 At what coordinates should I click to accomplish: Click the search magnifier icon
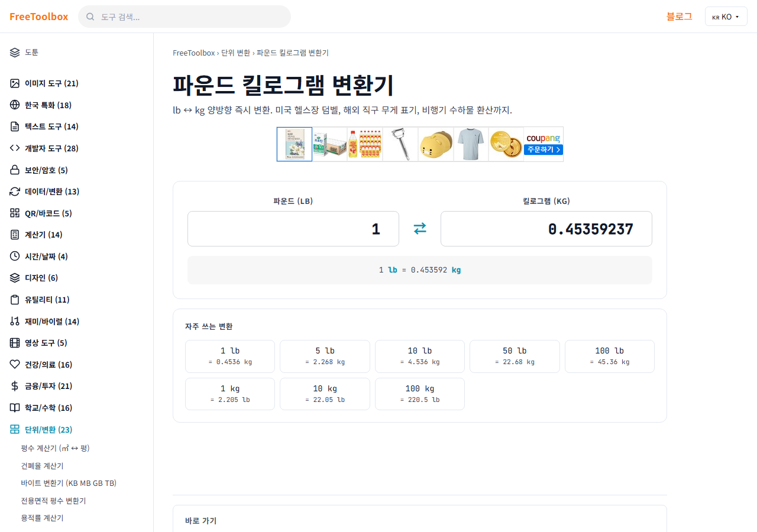tap(90, 17)
